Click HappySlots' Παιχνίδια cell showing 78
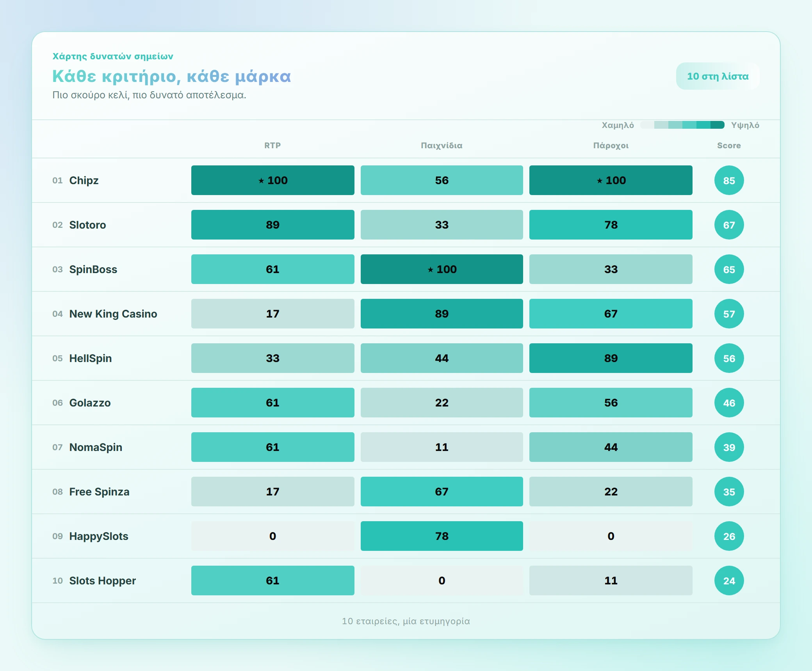This screenshot has height=671, width=812. 442,536
